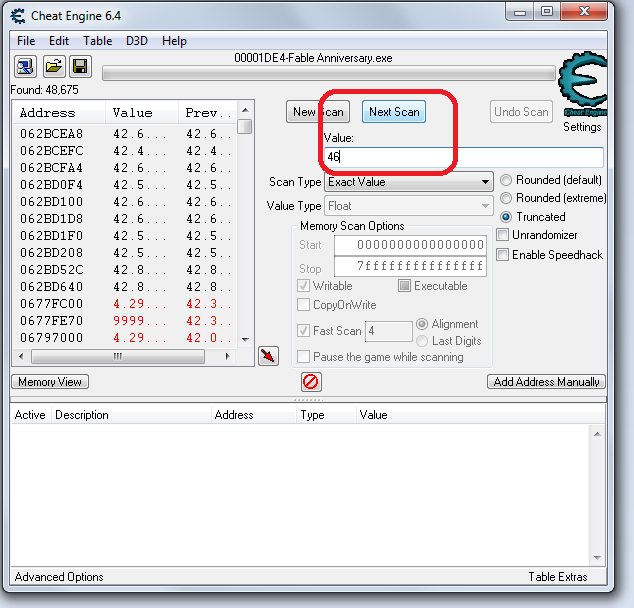The width and height of the screenshot is (634, 608).
Task: Open the Value Type dropdown
Action: click(x=409, y=206)
